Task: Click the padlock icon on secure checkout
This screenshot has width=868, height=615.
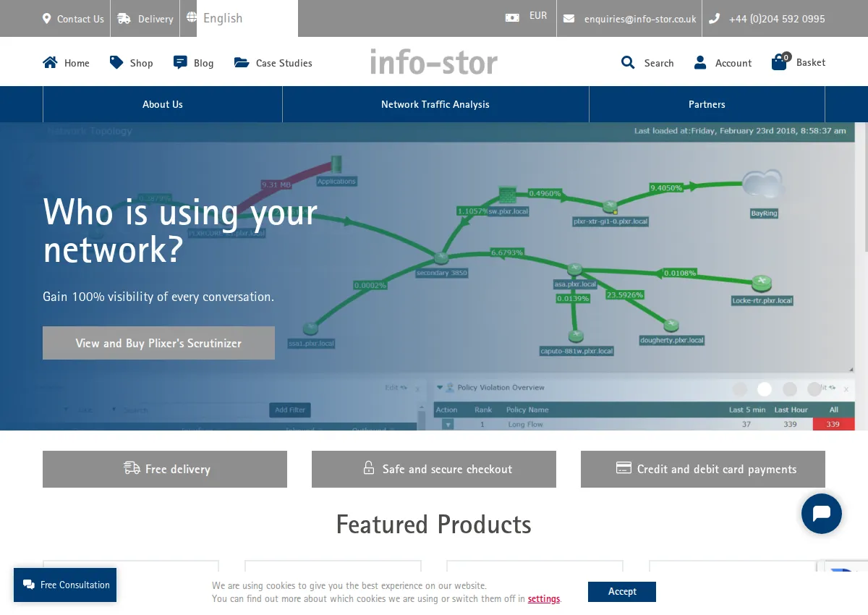Action: click(x=369, y=467)
